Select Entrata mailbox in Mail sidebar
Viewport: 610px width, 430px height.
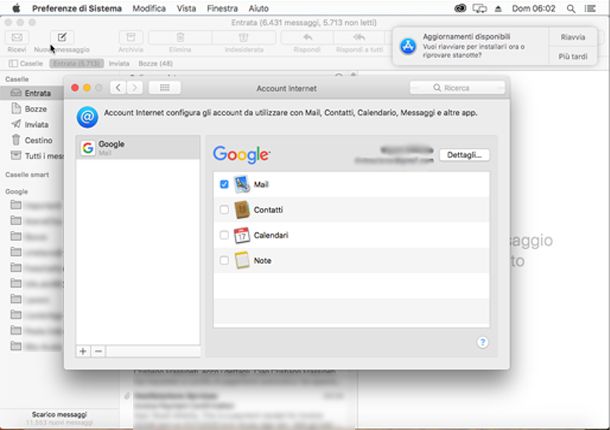click(x=32, y=93)
